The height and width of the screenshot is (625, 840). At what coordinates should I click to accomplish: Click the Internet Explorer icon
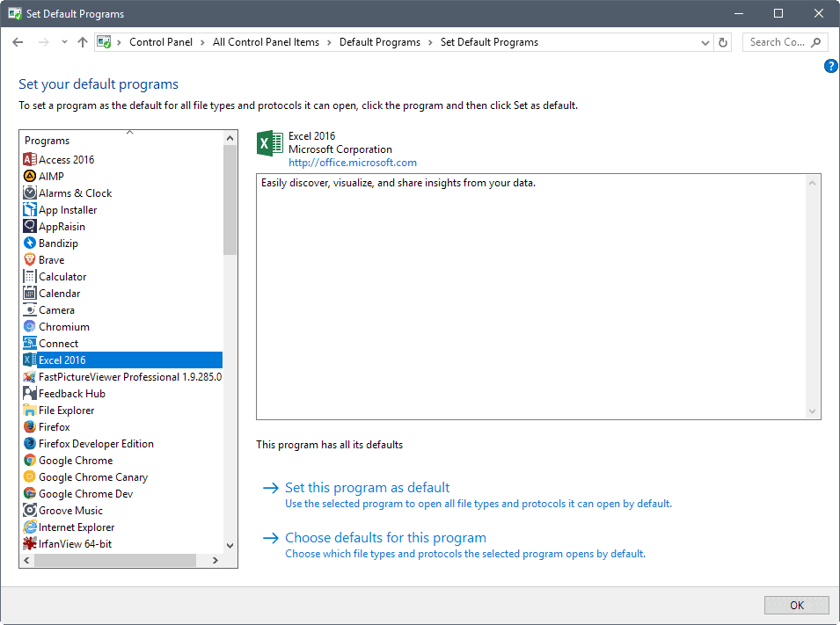(30, 527)
